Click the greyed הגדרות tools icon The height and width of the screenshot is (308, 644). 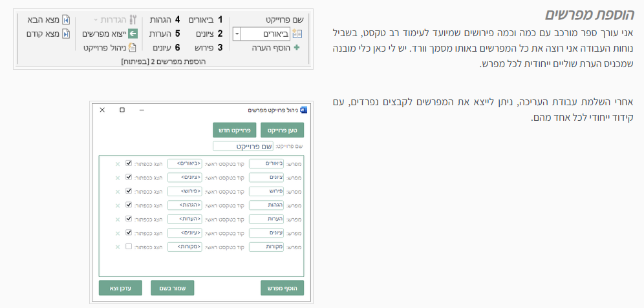pos(133,19)
